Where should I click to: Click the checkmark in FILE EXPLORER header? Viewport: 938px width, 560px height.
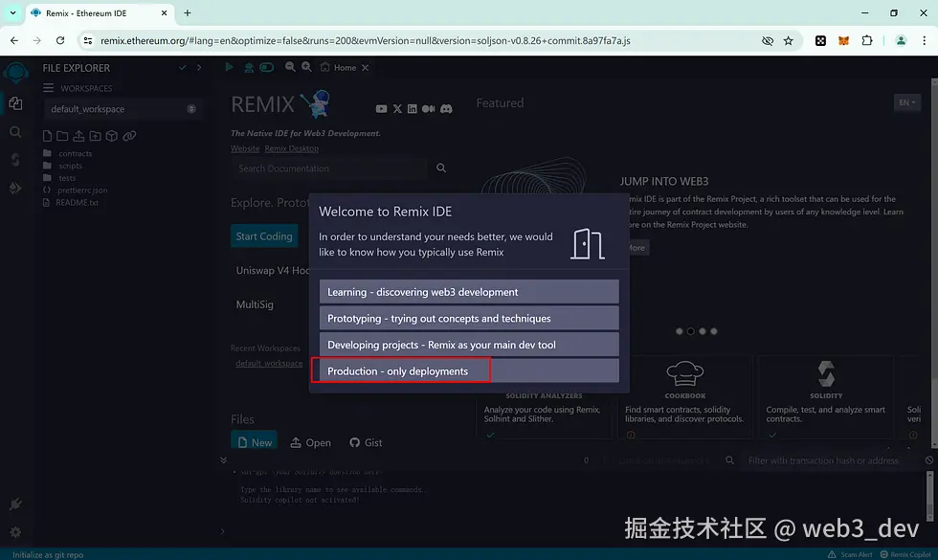coord(183,68)
